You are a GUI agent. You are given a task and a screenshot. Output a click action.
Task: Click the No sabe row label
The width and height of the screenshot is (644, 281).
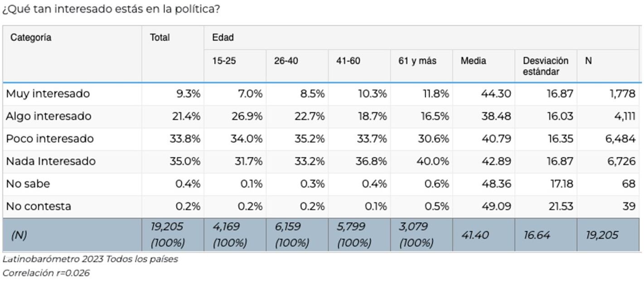pyautogui.click(x=28, y=184)
